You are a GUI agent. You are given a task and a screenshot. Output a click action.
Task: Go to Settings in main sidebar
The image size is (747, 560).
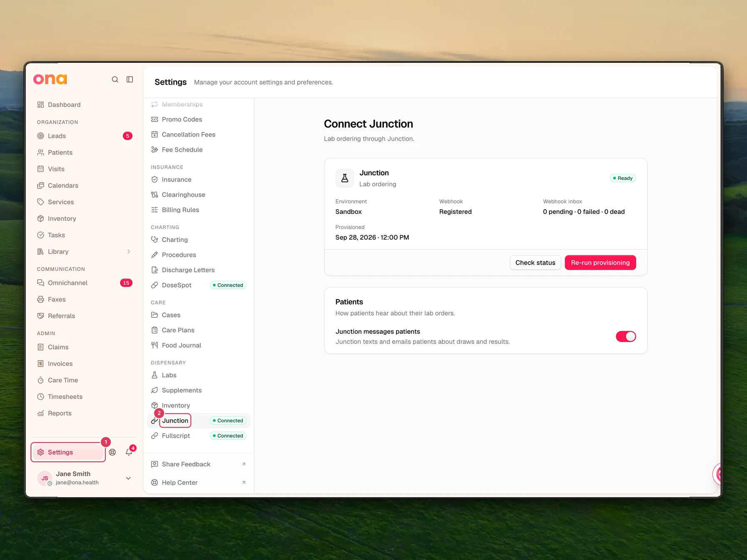click(x=68, y=452)
